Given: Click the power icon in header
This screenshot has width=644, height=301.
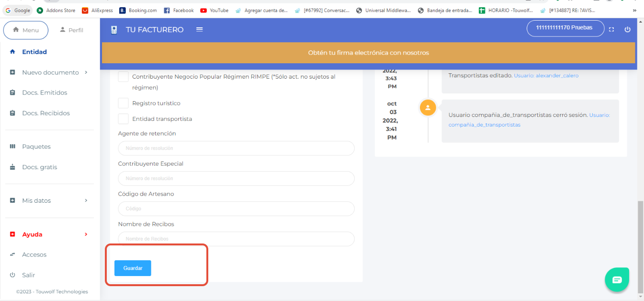Looking at the screenshot, I should coord(628,30).
